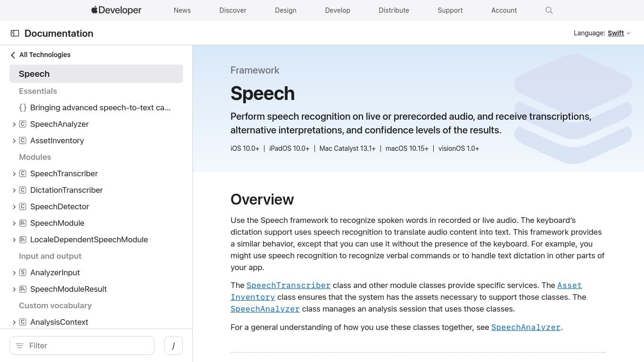This screenshot has width=644, height=362.
Task: Click the structure icon next to AnalyzerInput
Action: pos(23,272)
